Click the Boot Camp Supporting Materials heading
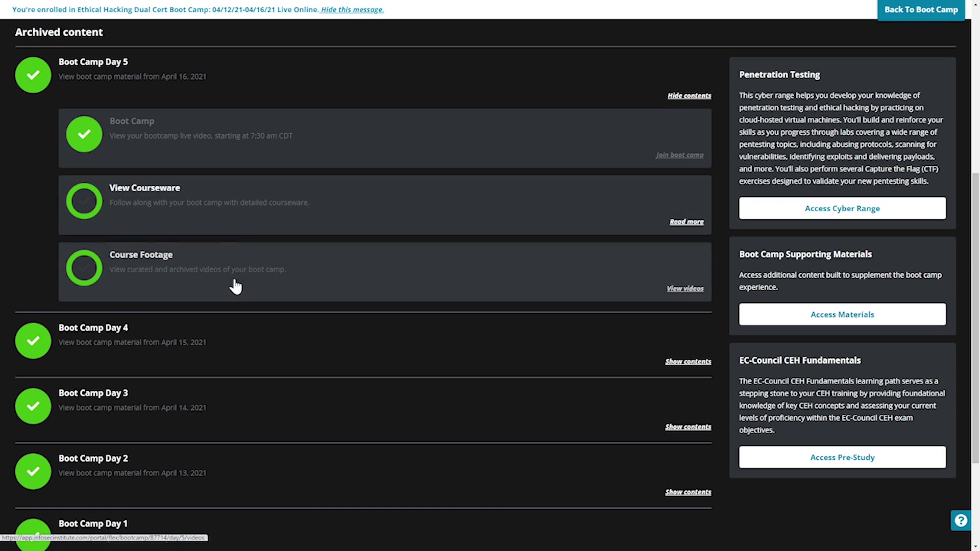The width and height of the screenshot is (980, 551). pos(805,255)
